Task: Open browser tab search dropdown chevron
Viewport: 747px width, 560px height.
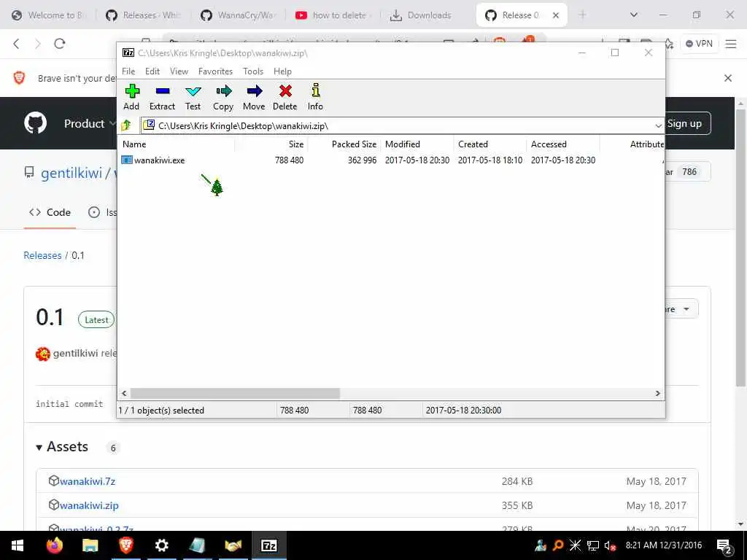Action: [x=634, y=15]
